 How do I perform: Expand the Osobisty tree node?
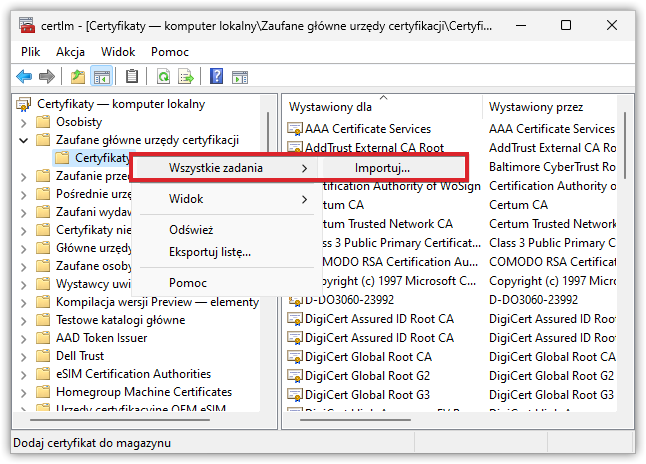pyautogui.click(x=23, y=123)
